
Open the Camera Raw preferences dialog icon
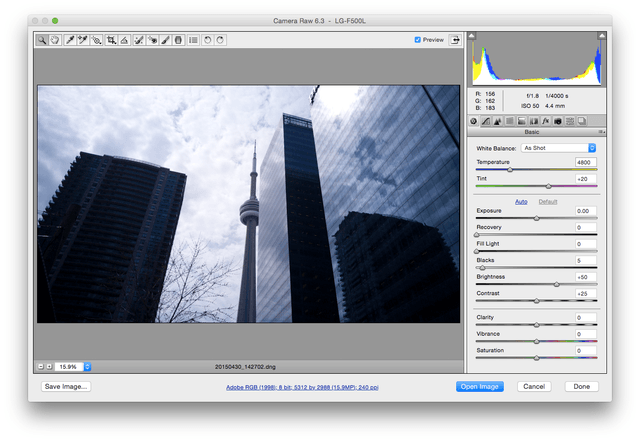[x=193, y=40]
